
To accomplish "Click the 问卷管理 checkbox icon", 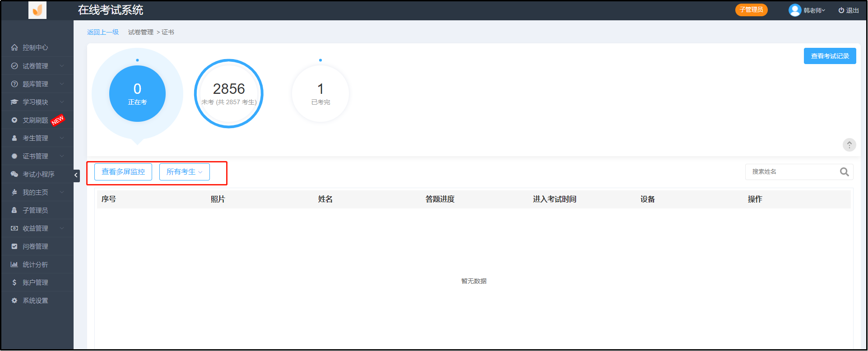I will coord(14,246).
